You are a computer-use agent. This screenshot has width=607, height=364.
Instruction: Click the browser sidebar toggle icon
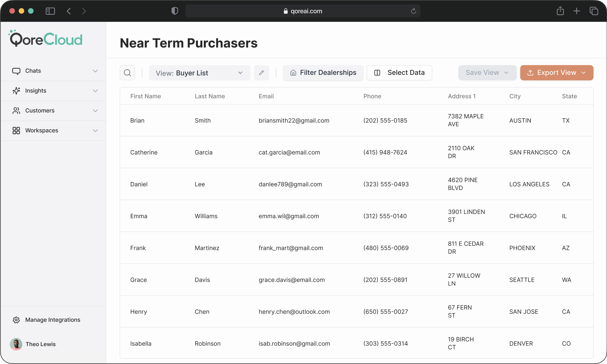point(50,11)
